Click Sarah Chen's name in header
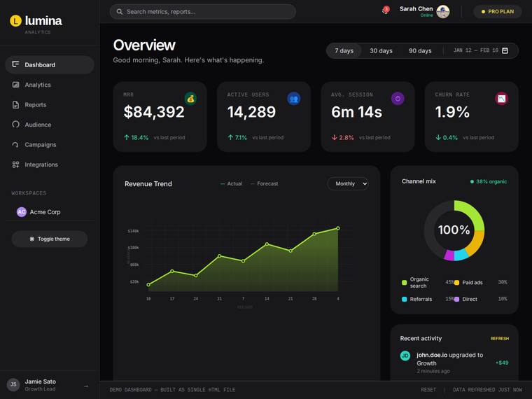The width and height of the screenshot is (532, 399). (416, 9)
